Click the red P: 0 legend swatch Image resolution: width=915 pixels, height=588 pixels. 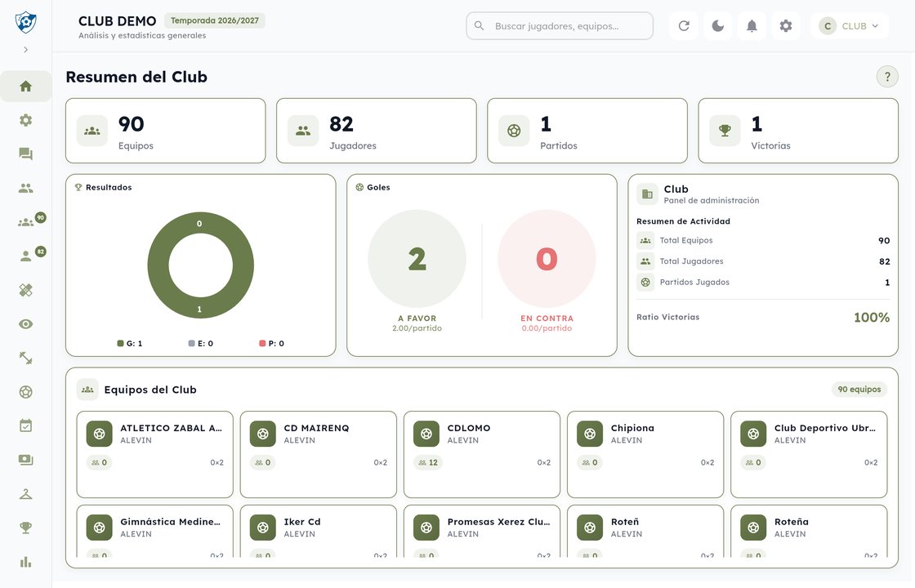[x=262, y=344]
